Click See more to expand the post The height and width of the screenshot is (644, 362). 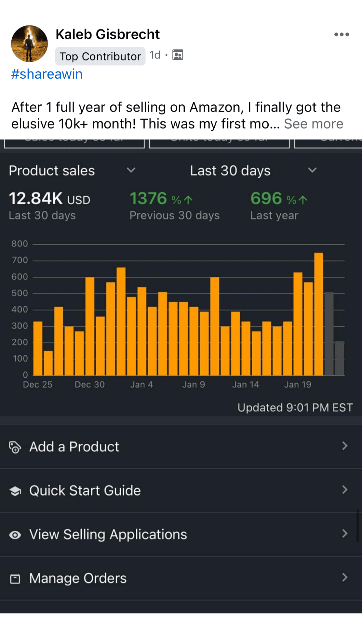click(x=313, y=124)
